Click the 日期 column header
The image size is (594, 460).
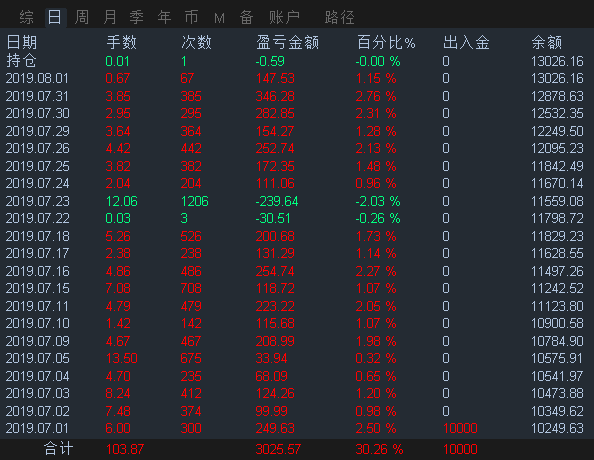[22, 42]
